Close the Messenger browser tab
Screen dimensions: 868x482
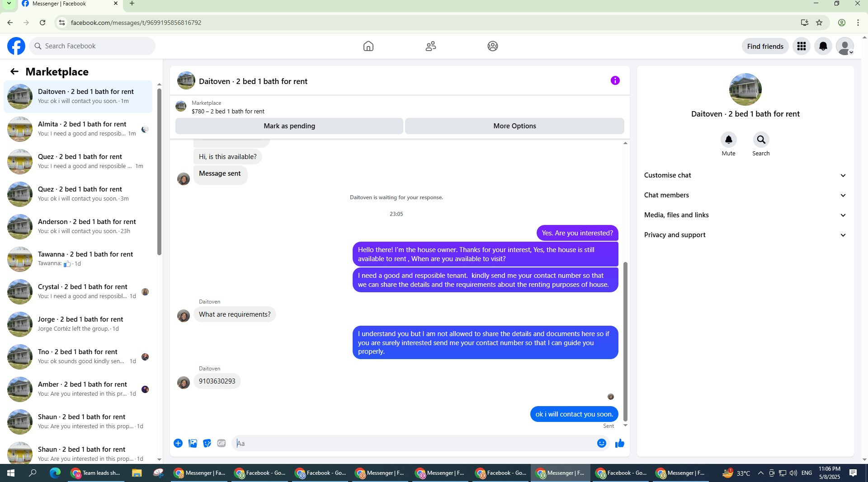(116, 4)
